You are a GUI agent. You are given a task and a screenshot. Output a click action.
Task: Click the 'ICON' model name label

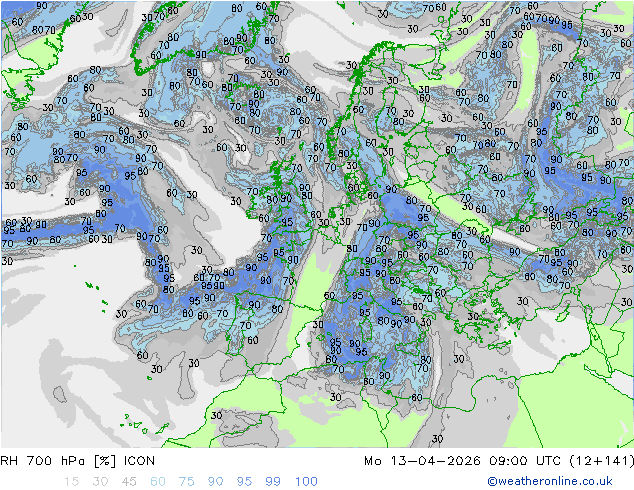[x=139, y=461]
